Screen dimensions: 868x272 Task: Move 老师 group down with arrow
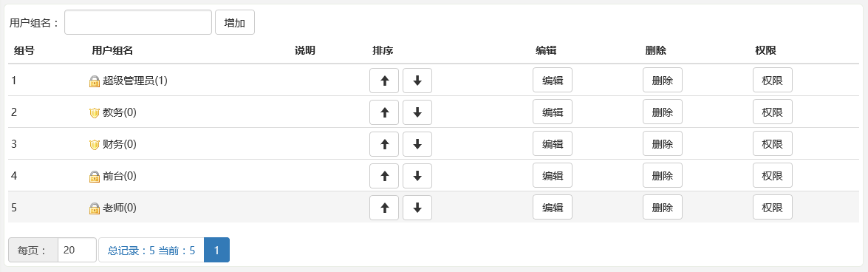[417, 208]
